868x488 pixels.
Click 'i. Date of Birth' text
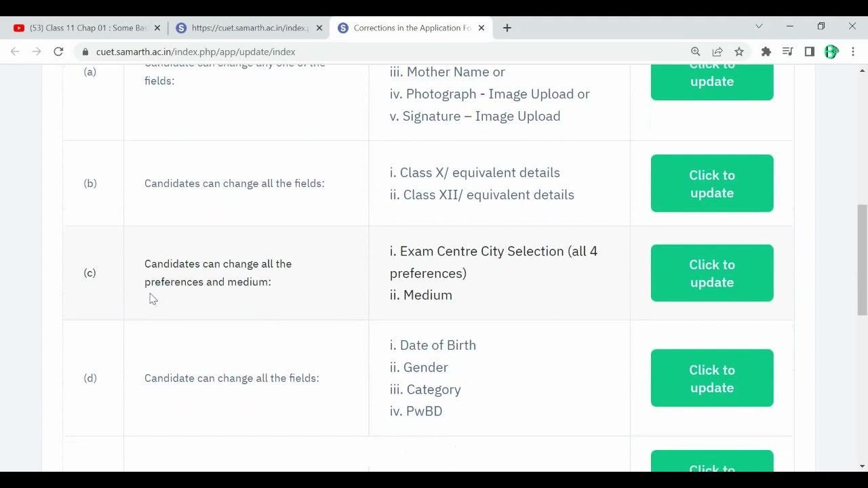[x=433, y=346]
